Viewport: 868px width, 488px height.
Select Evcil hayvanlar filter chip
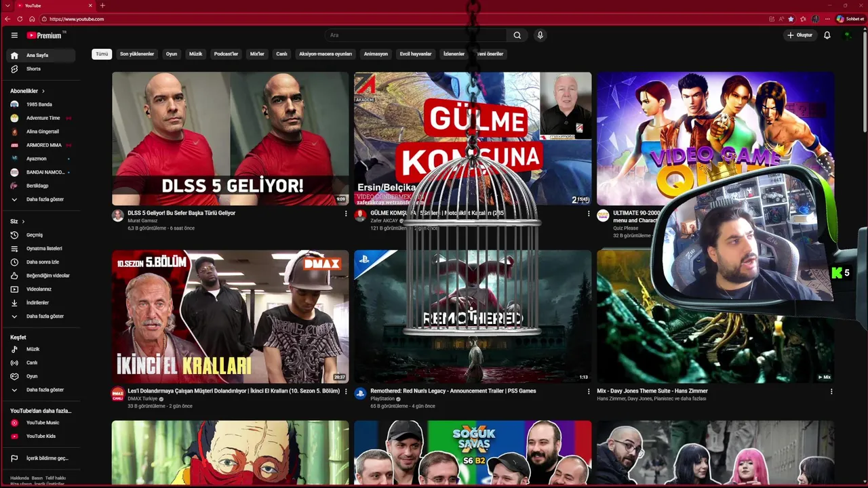[x=416, y=54]
